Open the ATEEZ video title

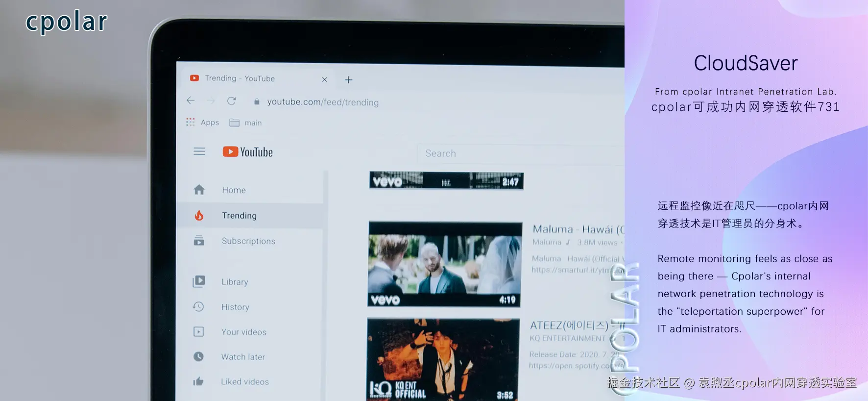[577, 325]
